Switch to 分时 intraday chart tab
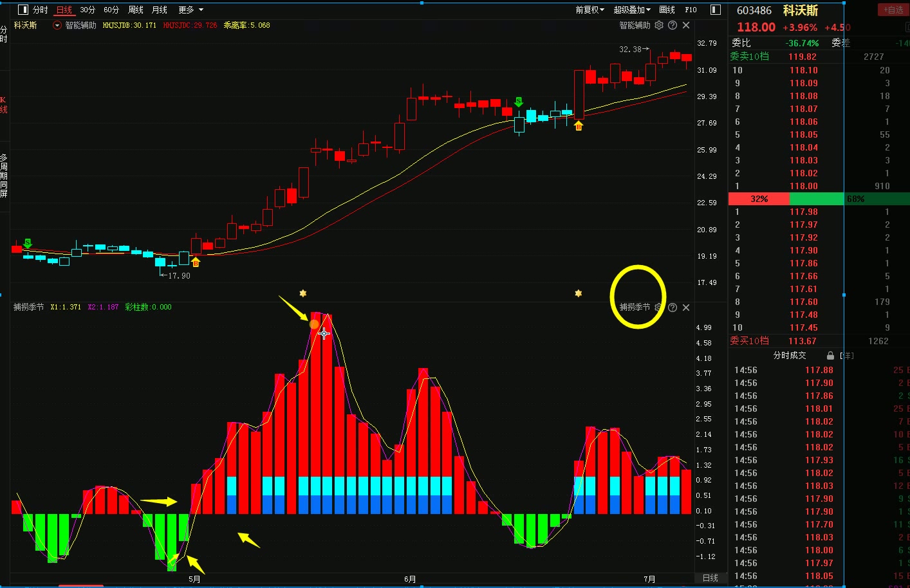The image size is (910, 588). [40, 10]
